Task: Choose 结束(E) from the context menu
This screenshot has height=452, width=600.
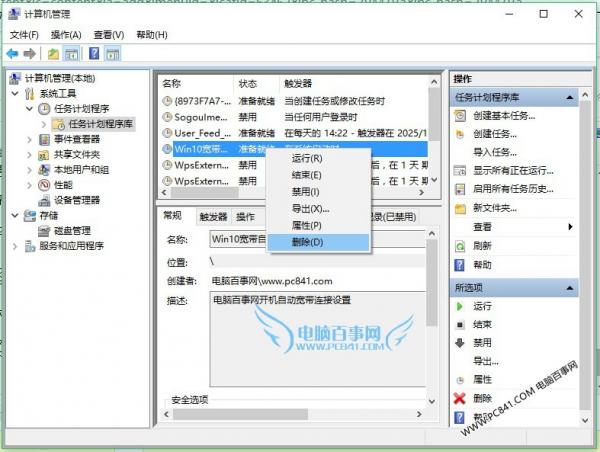Action: [x=318, y=175]
